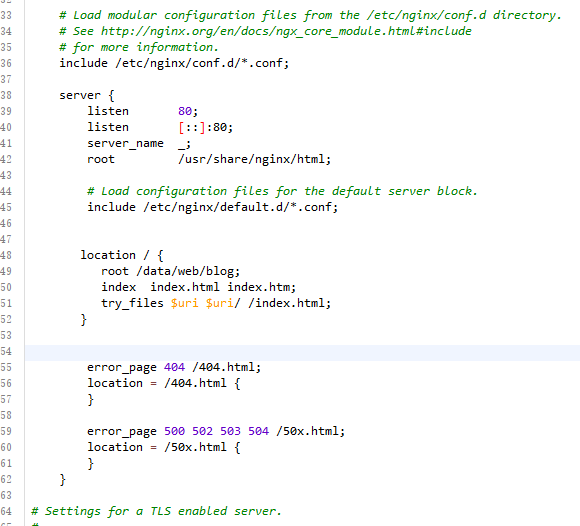Click the 502 code in error_page line
The height and width of the screenshot is (526, 580).
(x=202, y=431)
